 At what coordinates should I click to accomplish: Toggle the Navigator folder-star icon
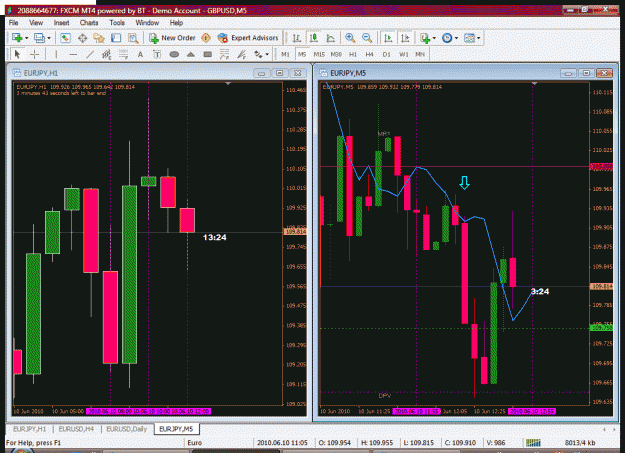[x=99, y=38]
